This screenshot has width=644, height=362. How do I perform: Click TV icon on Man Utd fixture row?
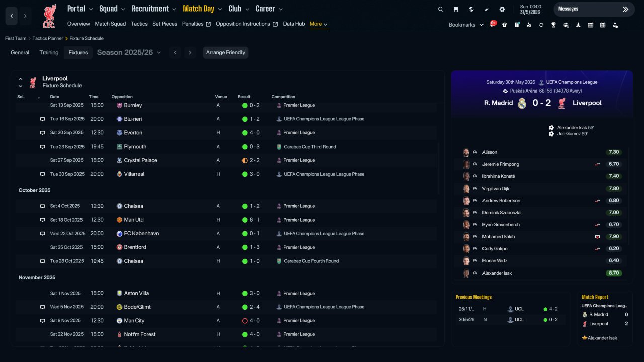point(43,220)
